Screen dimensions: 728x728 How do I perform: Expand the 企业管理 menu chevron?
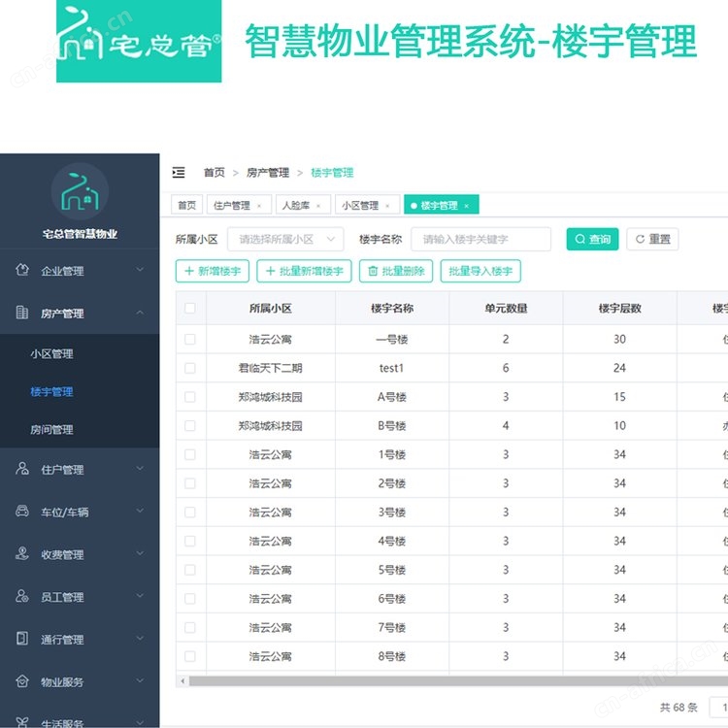click(x=140, y=269)
